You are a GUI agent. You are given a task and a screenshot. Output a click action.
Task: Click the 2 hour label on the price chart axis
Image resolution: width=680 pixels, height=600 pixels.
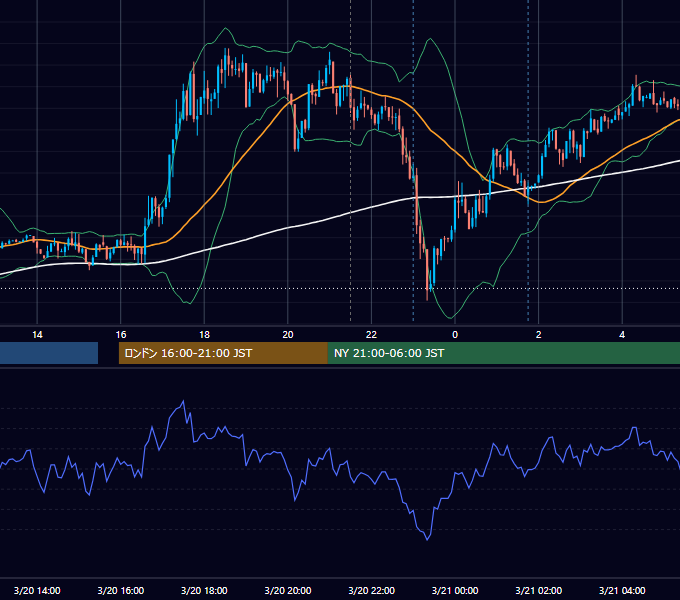point(539,335)
